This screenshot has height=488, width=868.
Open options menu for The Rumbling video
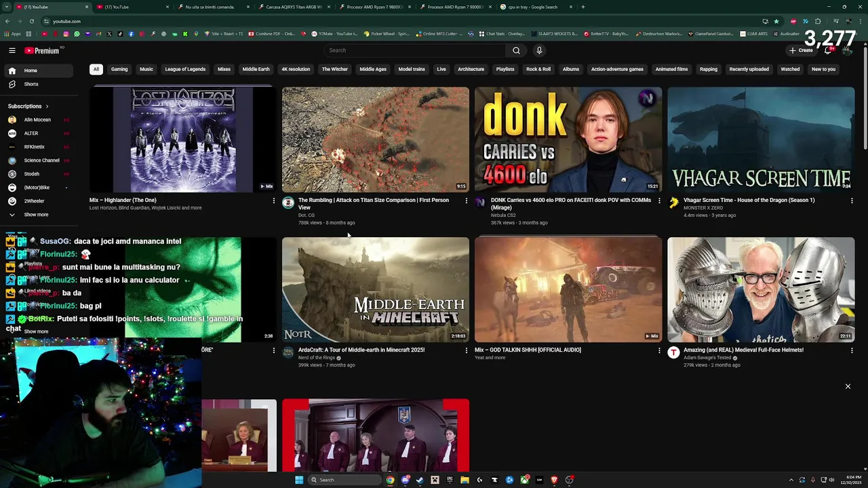tap(466, 201)
